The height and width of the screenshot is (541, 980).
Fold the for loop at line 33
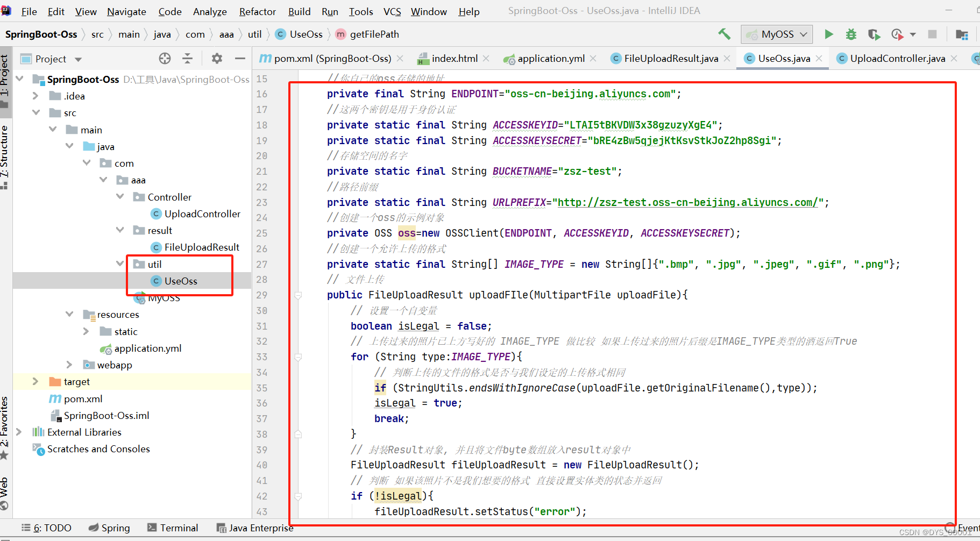click(x=298, y=357)
